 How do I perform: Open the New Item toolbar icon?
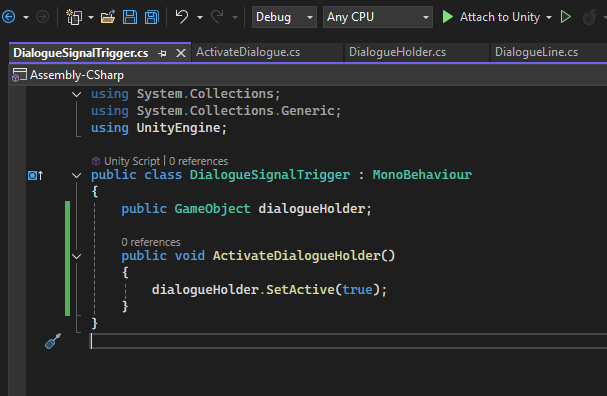pyautogui.click(x=74, y=17)
